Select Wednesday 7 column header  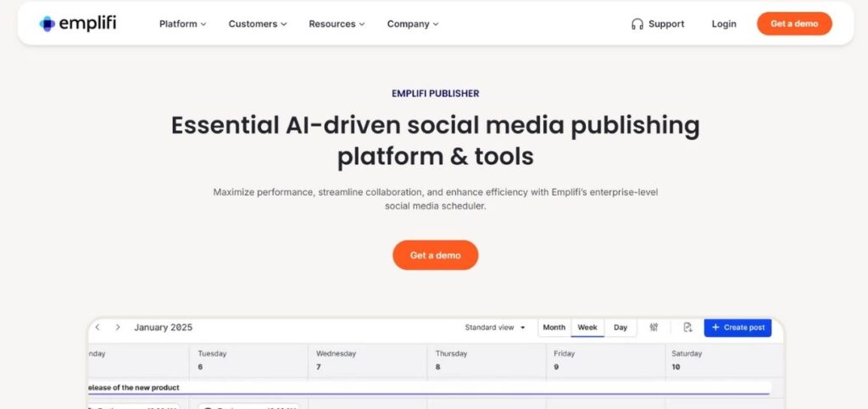[x=367, y=360]
